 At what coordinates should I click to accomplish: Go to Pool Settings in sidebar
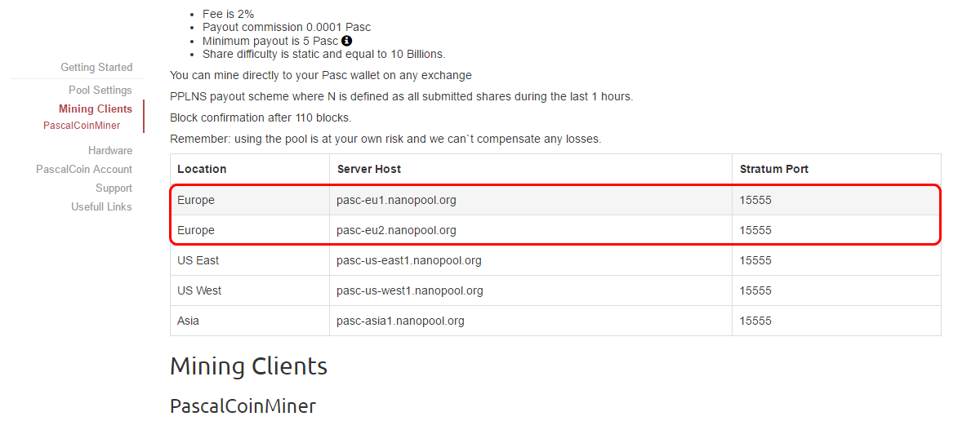point(100,90)
